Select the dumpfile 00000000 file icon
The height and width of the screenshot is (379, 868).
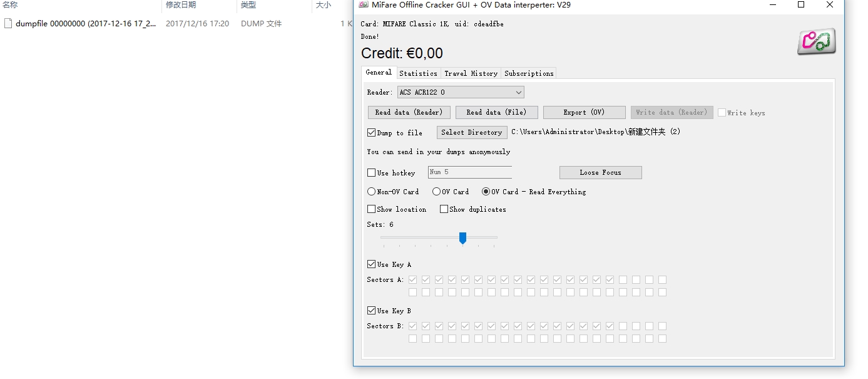8,24
